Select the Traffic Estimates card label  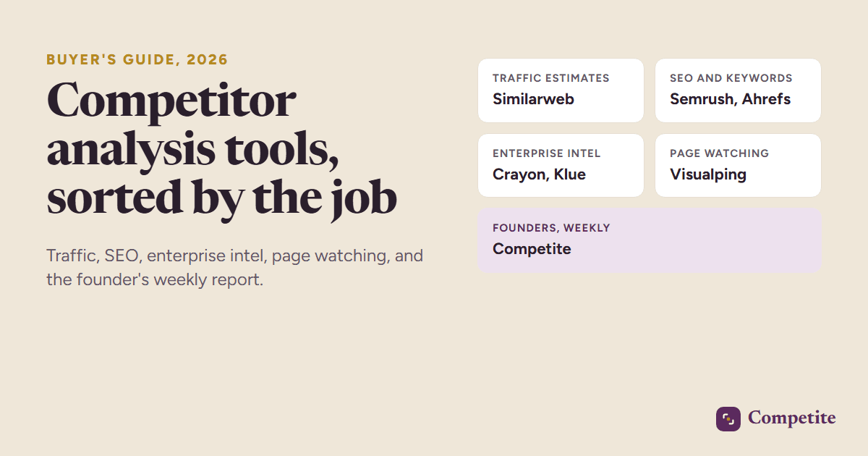(551, 78)
